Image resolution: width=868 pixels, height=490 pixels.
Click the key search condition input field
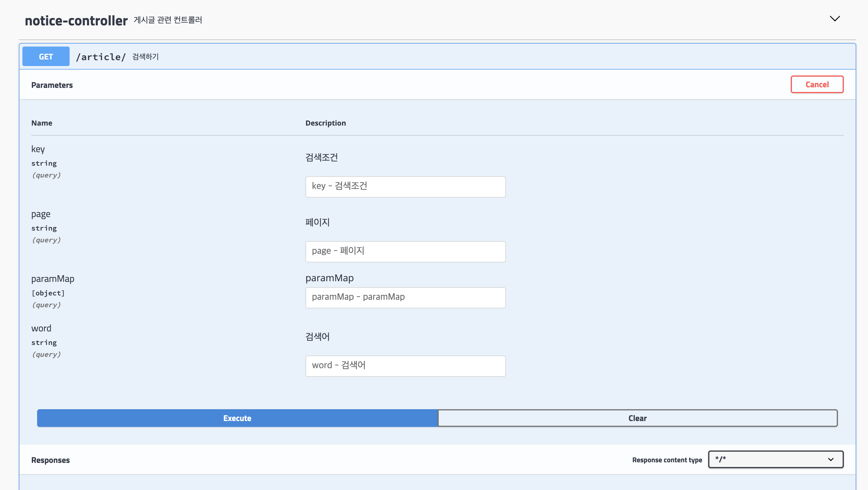tap(405, 187)
